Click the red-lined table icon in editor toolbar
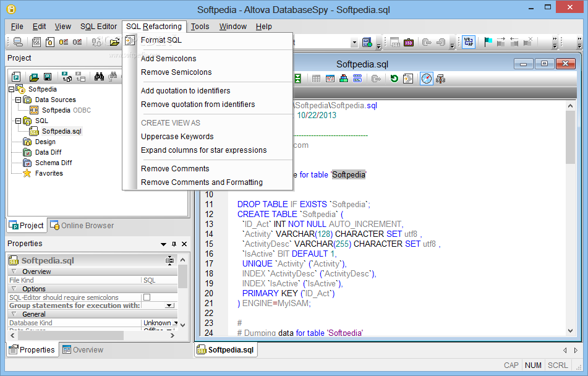This screenshot has width=588, height=376. [x=330, y=79]
